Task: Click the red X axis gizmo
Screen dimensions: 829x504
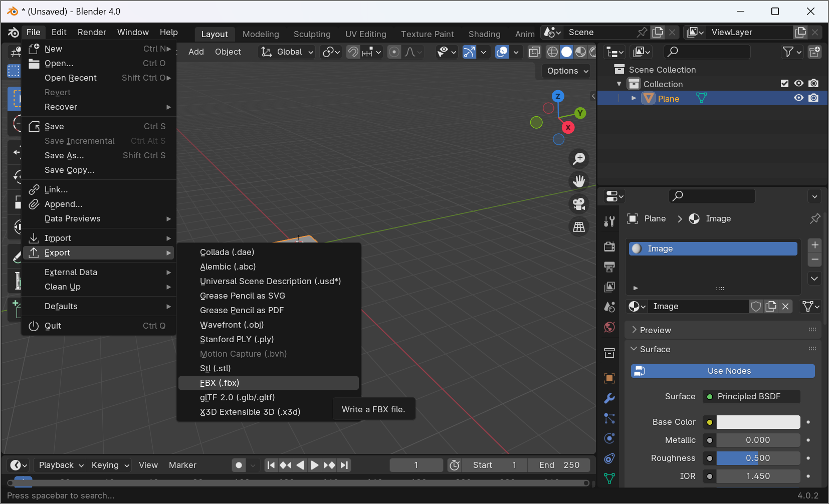Action: click(568, 127)
